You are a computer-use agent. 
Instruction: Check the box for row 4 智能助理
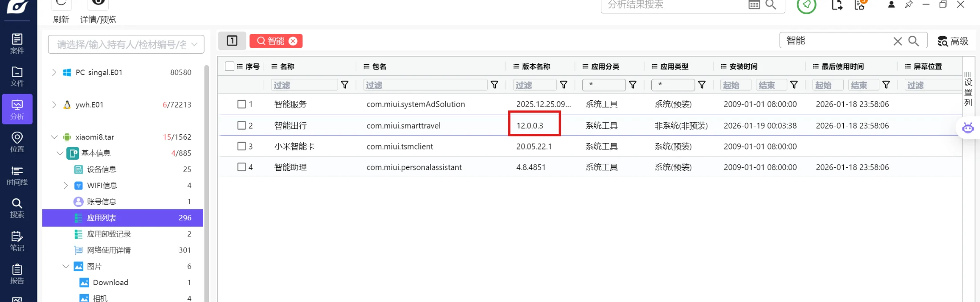(x=241, y=167)
